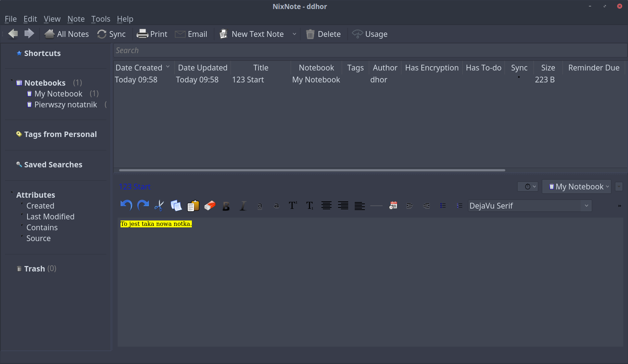628x364 pixels.
Task: Toggle underline formatting
Action: [x=260, y=206]
